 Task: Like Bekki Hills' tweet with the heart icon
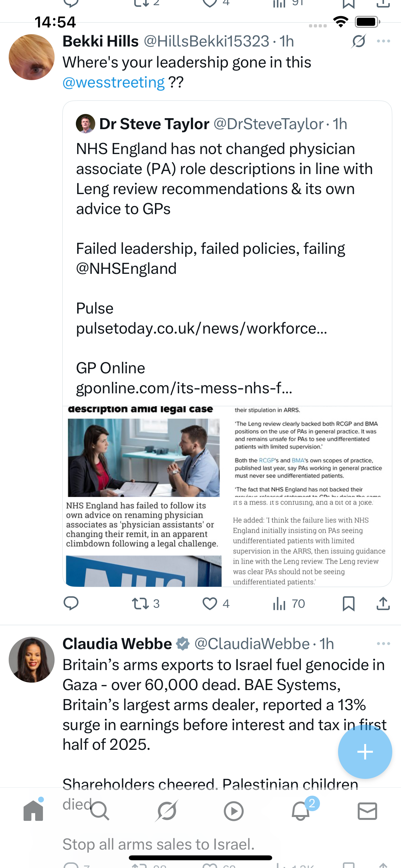coord(210,603)
